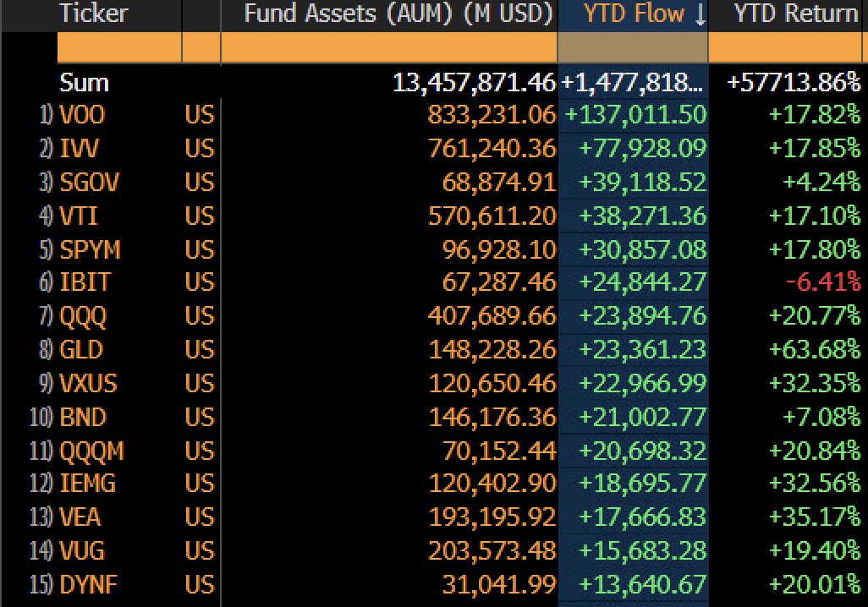Open the VXUS row
The height and width of the screenshot is (607, 868).
click(88, 384)
